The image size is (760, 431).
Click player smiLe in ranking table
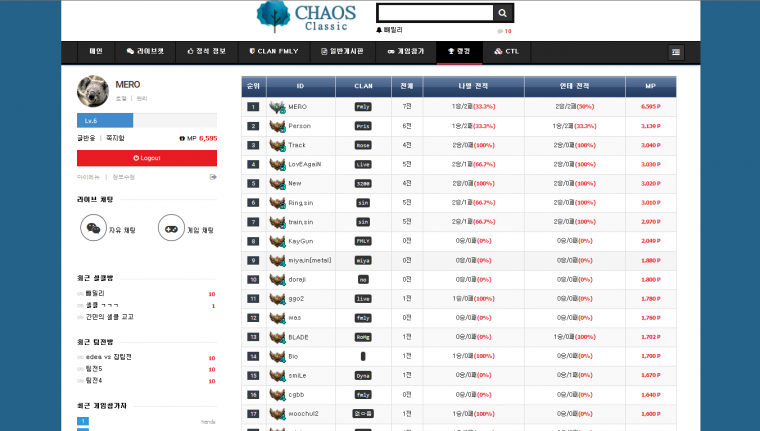[x=297, y=375]
